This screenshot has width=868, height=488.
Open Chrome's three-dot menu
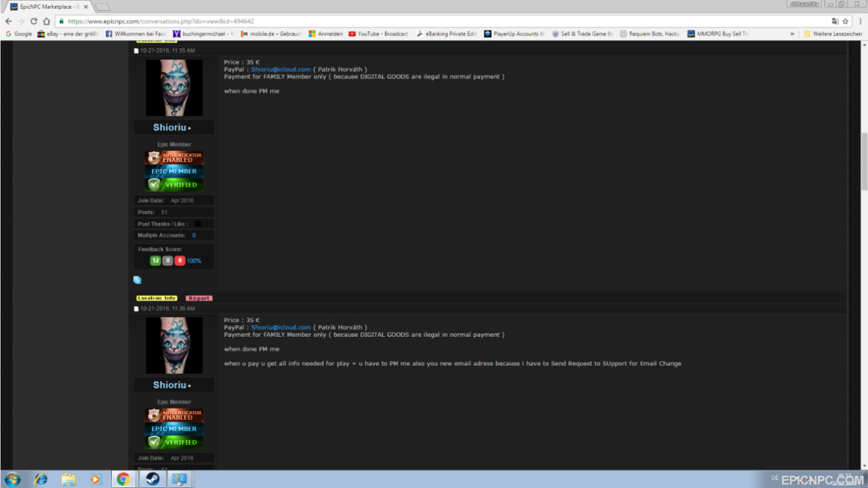point(859,21)
